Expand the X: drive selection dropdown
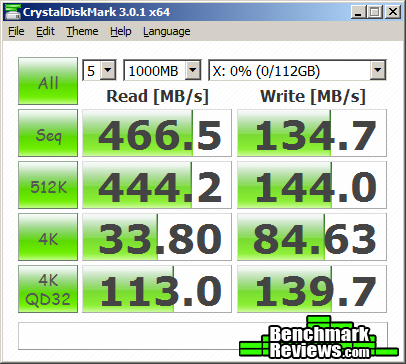 (x=378, y=70)
